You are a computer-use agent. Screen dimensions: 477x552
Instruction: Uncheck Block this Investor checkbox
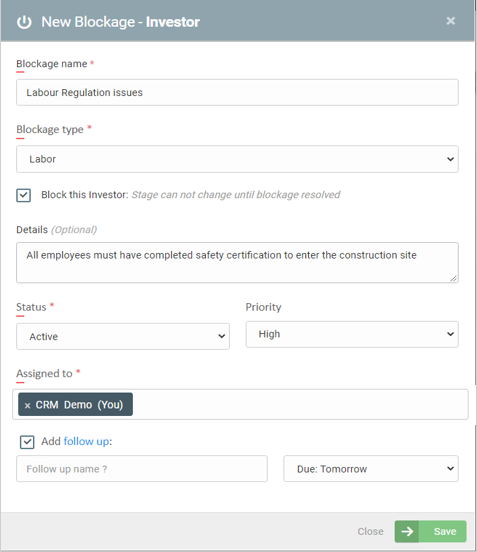click(24, 195)
